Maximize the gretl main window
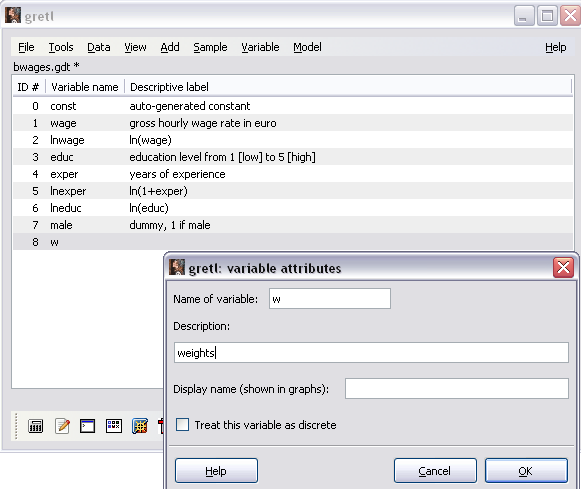 [x=547, y=16]
